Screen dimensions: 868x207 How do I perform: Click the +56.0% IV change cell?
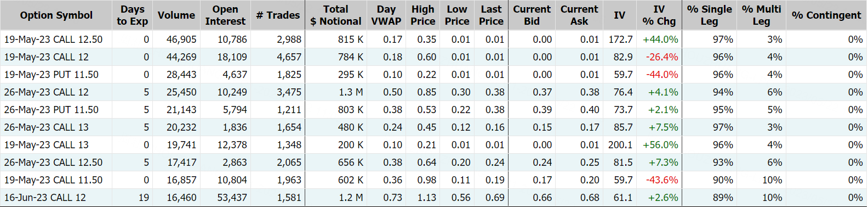pyautogui.click(x=660, y=145)
